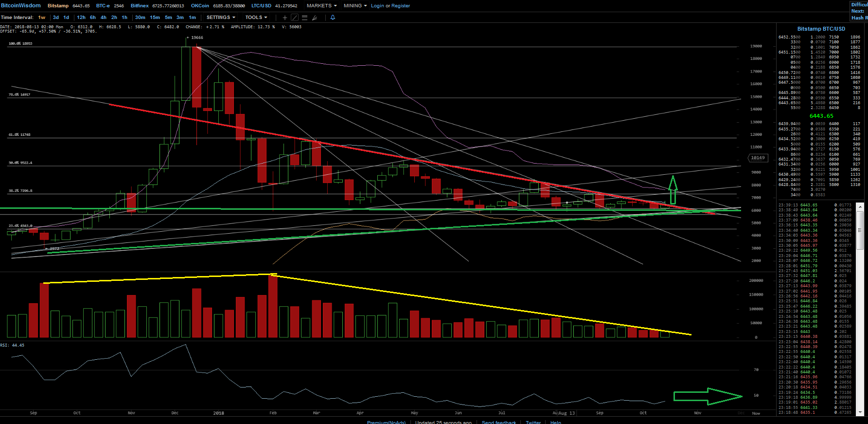The image size is (868, 424).
Task: Click the ask price 6452.55 in order book
Action: [x=789, y=37]
